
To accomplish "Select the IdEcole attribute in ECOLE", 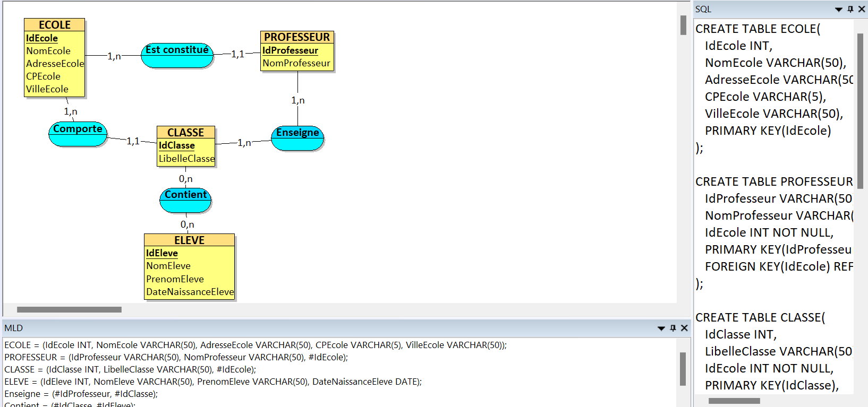I will pos(42,38).
